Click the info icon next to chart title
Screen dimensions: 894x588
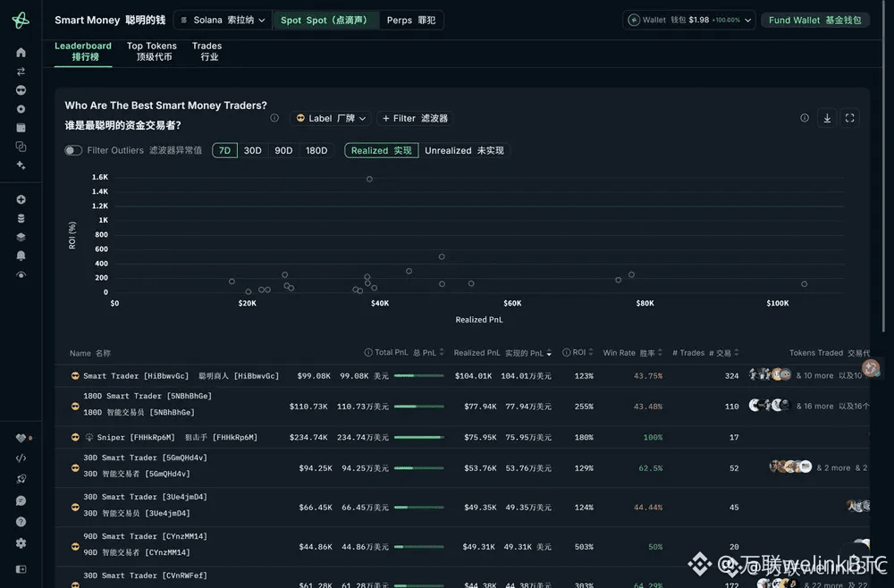pyautogui.click(x=274, y=118)
